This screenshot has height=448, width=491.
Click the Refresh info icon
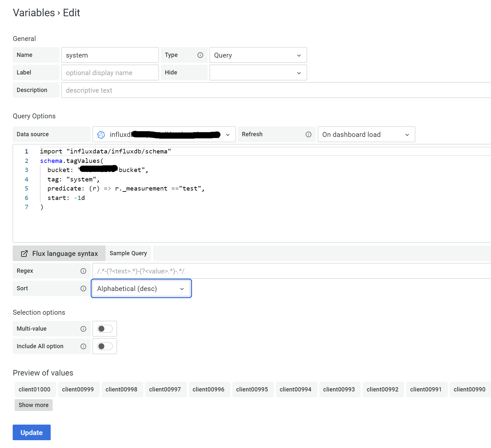308,134
